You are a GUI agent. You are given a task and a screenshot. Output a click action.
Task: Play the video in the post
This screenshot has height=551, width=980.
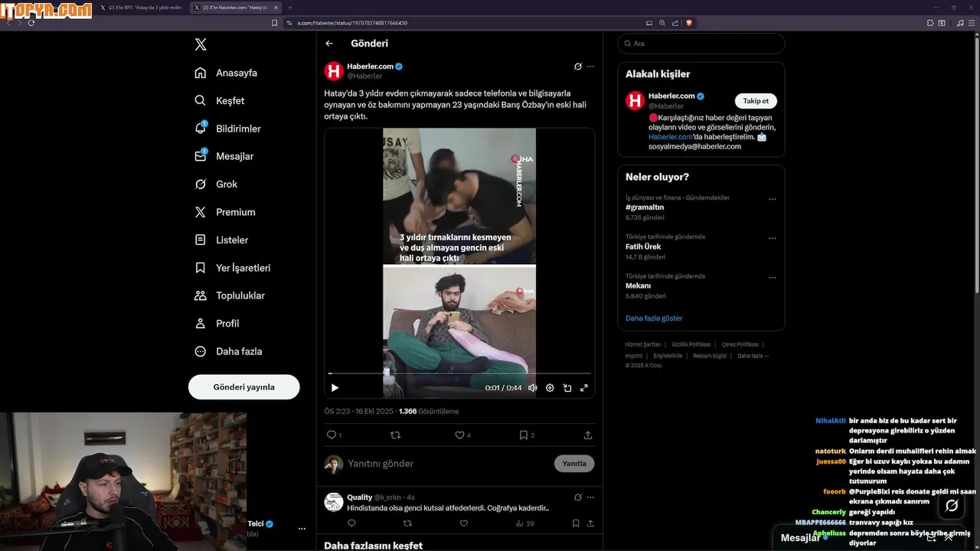(335, 388)
